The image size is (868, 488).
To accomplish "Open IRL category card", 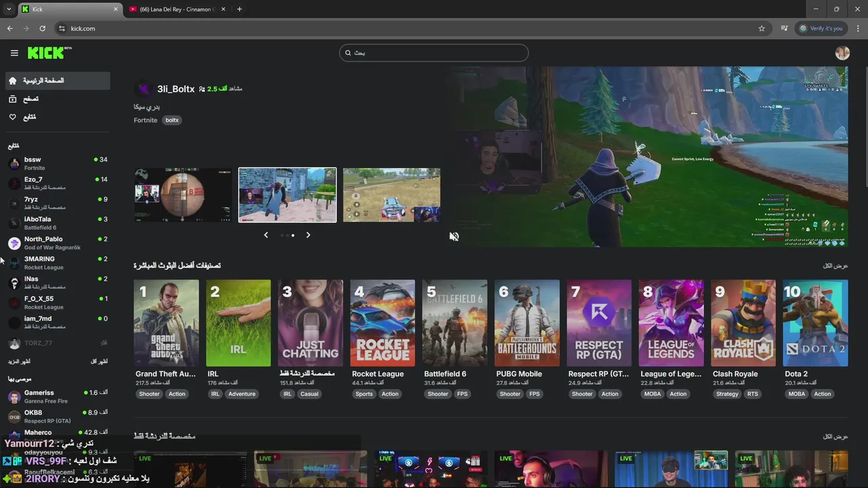I will coord(238,323).
